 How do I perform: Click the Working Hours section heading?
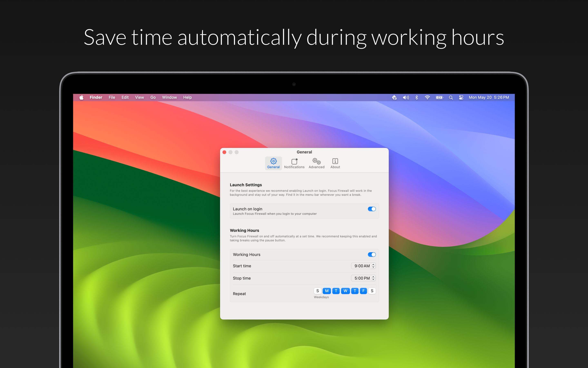click(x=244, y=230)
